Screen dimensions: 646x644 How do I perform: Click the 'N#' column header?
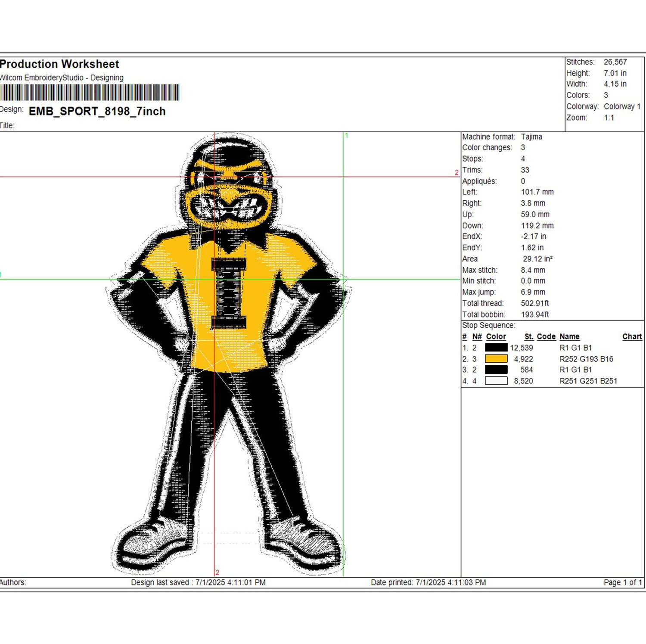pyautogui.click(x=477, y=336)
